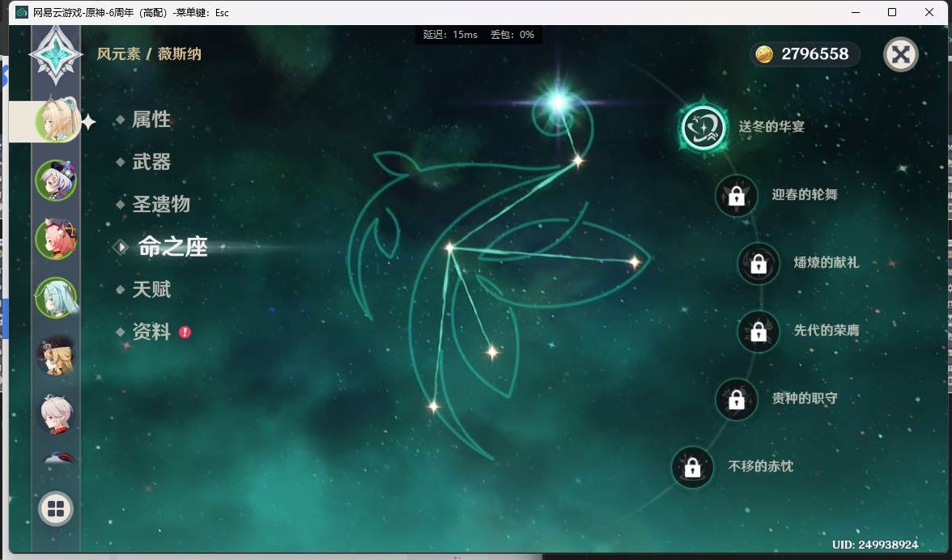Click the 先代的荣膺 constellation name
The width and height of the screenshot is (952, 560).
827,331
